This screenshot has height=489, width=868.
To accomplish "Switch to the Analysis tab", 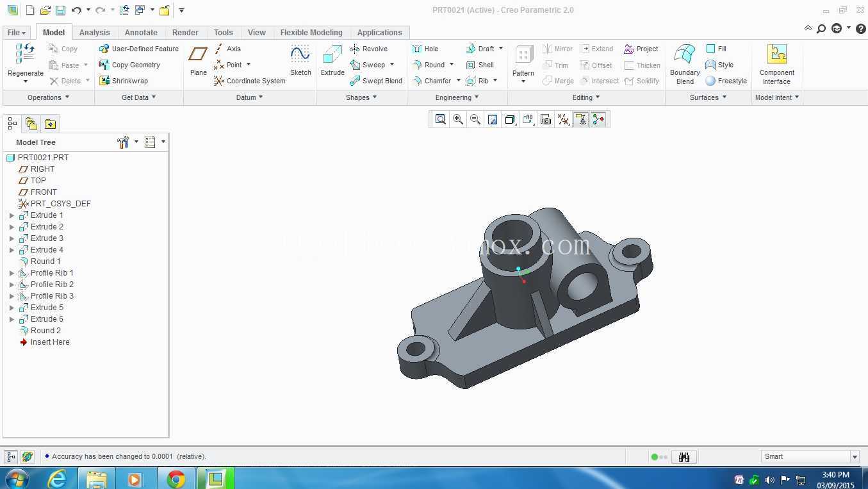I will [x=95, y=33].
